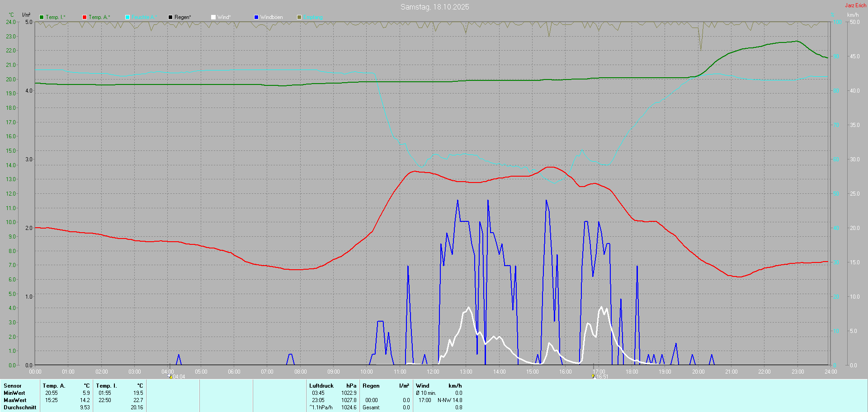Click the green Temp. I. legend swatch
The height and width of the screenshot is (412, 868).
pyautogui.click(x=42, y=17)
